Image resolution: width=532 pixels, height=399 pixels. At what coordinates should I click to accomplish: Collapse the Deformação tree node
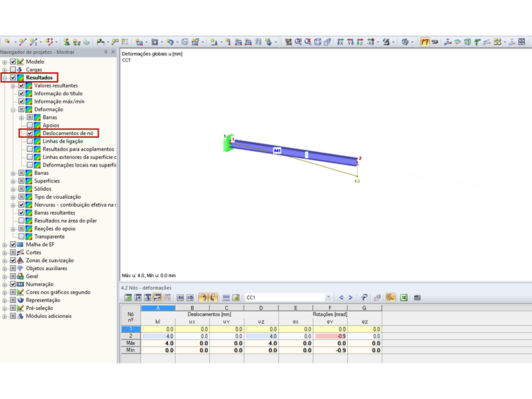point(13,110)
